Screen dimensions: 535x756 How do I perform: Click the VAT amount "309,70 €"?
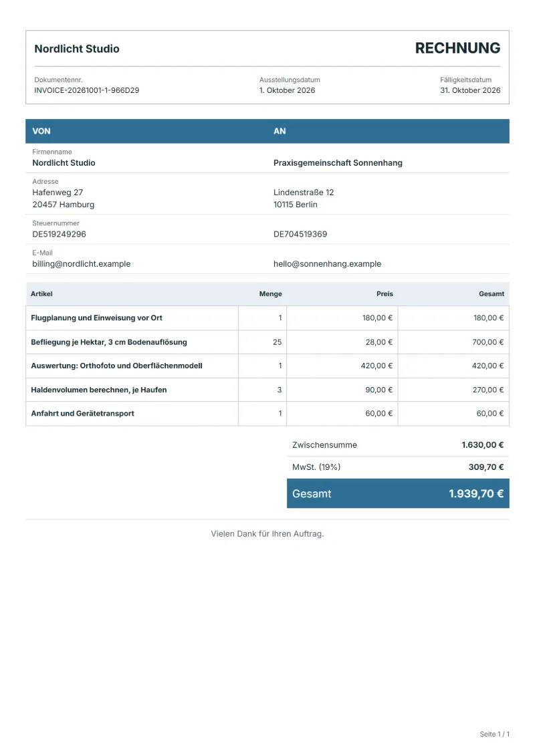[x=486, y=467]
